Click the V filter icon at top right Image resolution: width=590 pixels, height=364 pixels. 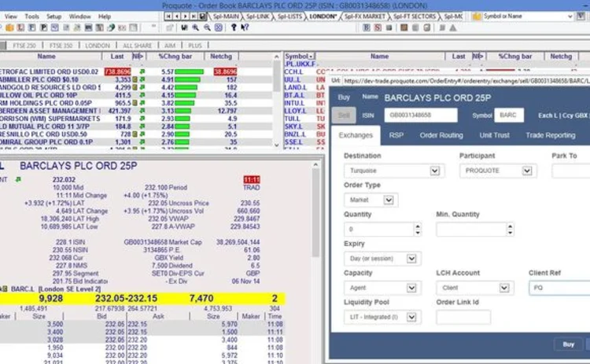click(x=581, y=17)
